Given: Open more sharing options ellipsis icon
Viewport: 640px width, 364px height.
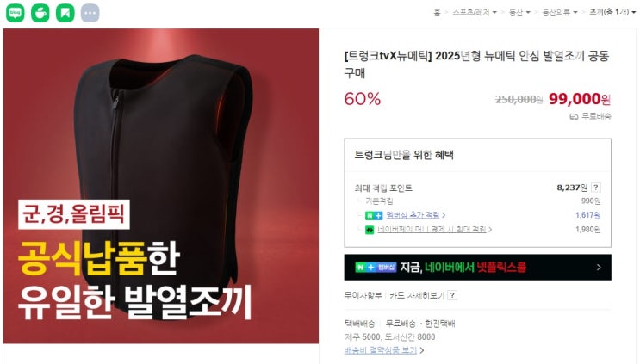Looking at the screenshot, I should coord(90,13).
